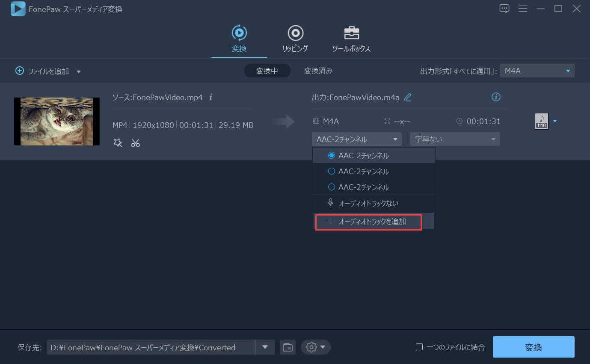Image resolution: width=590 pixels, height=364 pixels.
Task: Click ファイルを追加 plus button
Action: [x=20, y=71]
